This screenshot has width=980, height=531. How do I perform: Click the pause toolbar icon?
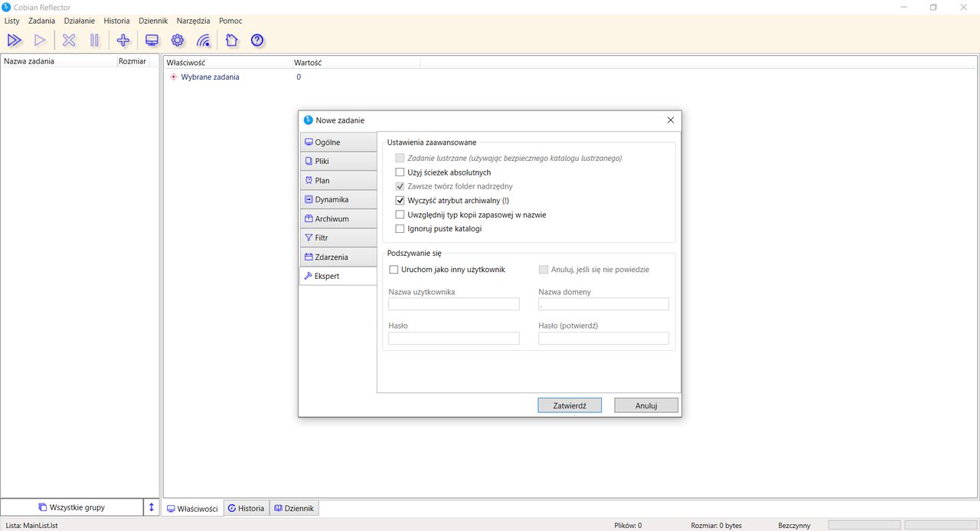pyautogui.click(x=94, y=41)
